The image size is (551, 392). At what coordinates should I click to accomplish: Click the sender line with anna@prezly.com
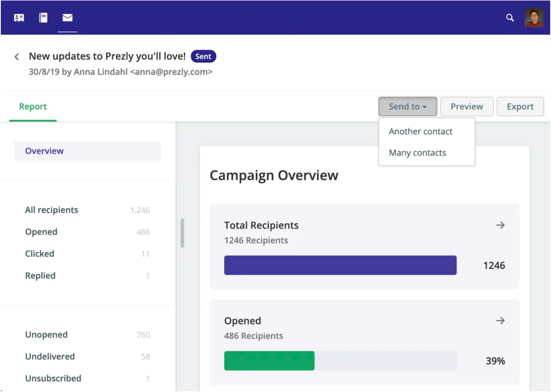[x=120, y=72]
